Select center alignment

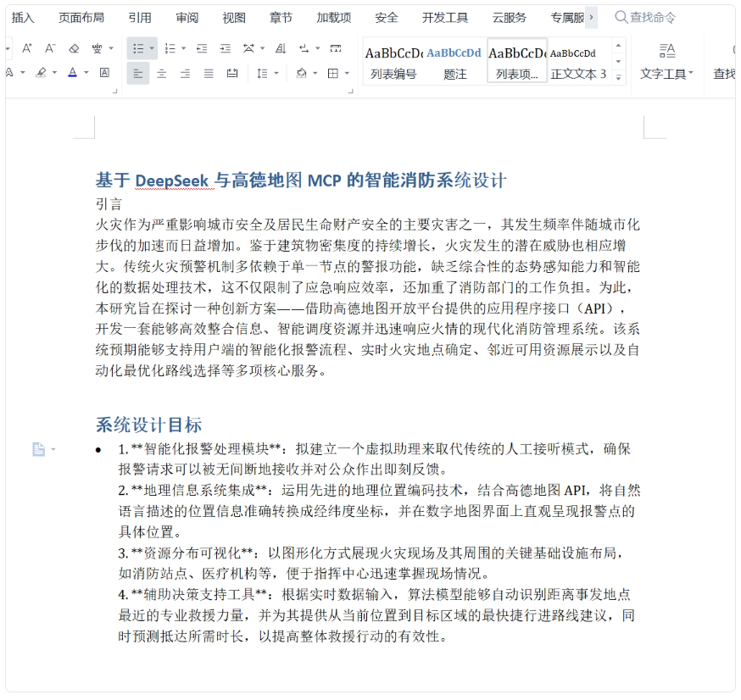click(x=162, y=74)
